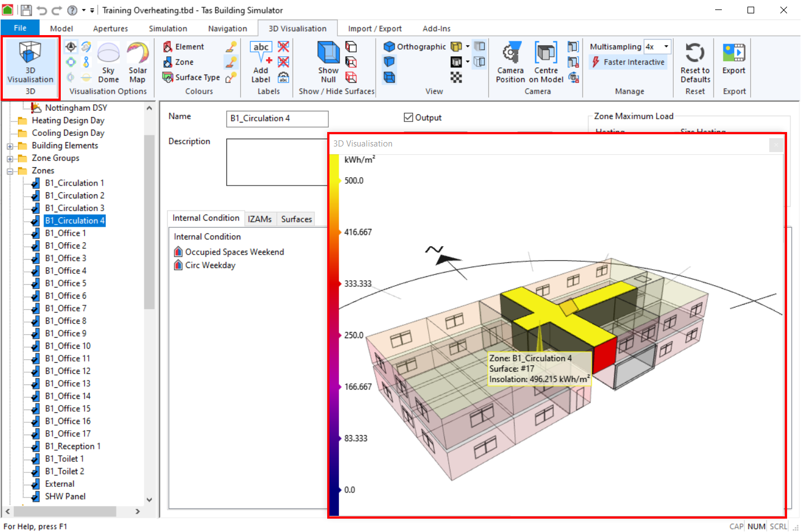The image size is (801, 532).
Task: Open the Multisampling 4x dropdown
Action: tap(657, 47)
